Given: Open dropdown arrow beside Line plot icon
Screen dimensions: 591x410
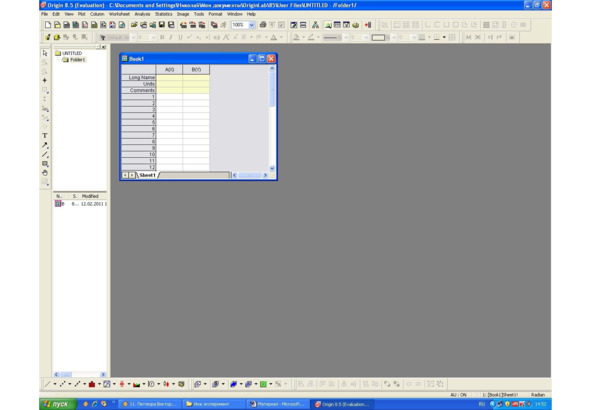Looking at the screenshot, I should tap(55, 384).
